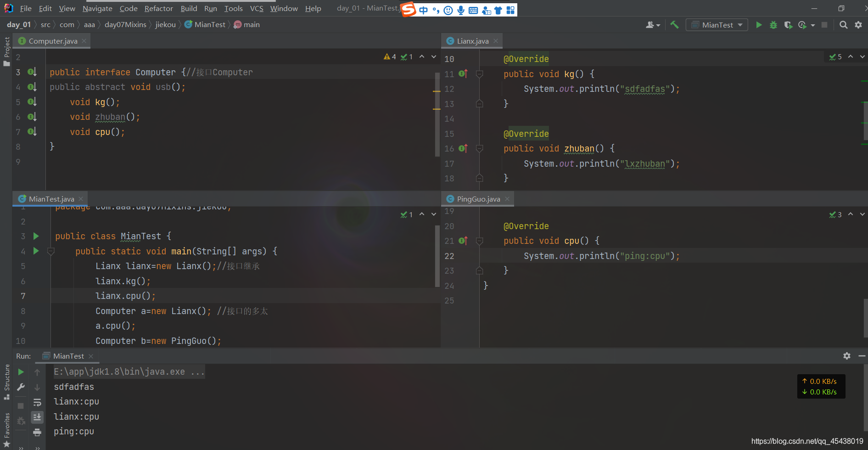Open the user account icon menu

pyautogui.click(x=653, y=25)
